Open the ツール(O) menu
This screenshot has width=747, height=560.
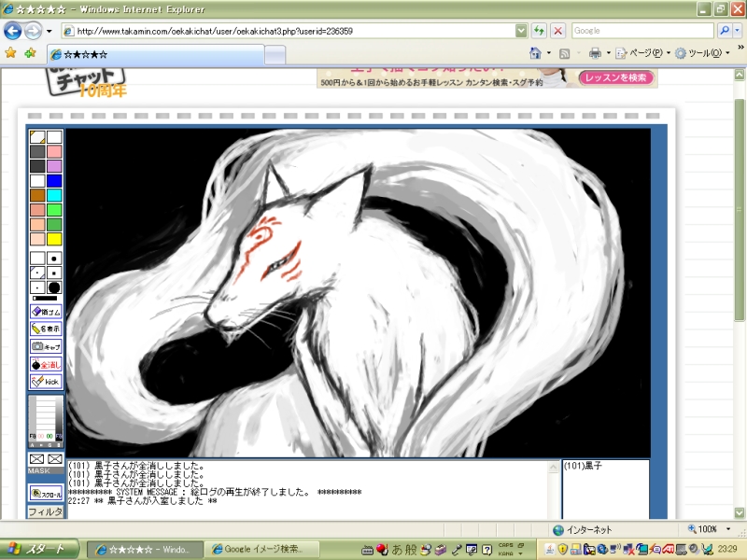(x=703, y=53)
